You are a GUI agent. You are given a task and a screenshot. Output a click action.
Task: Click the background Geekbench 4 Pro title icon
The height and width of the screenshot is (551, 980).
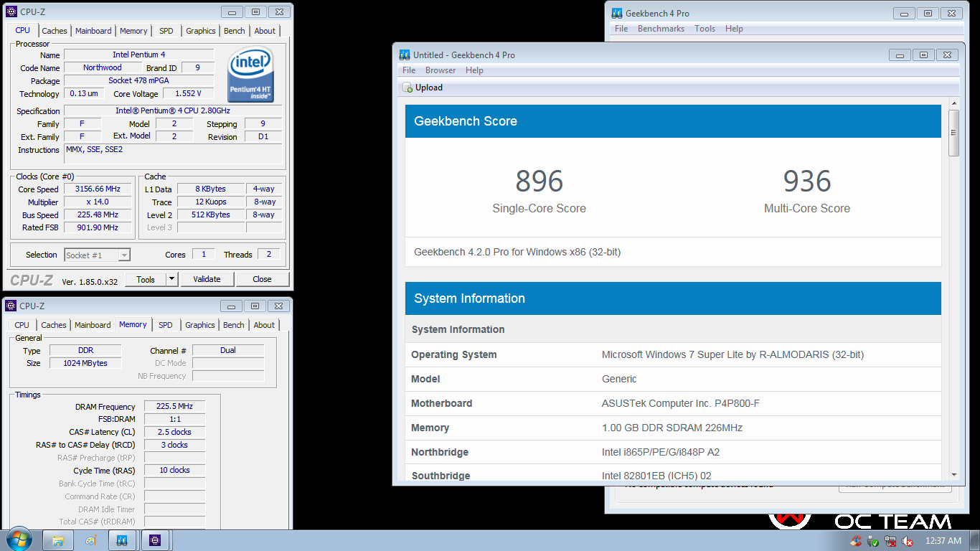[x=616, y=13]
